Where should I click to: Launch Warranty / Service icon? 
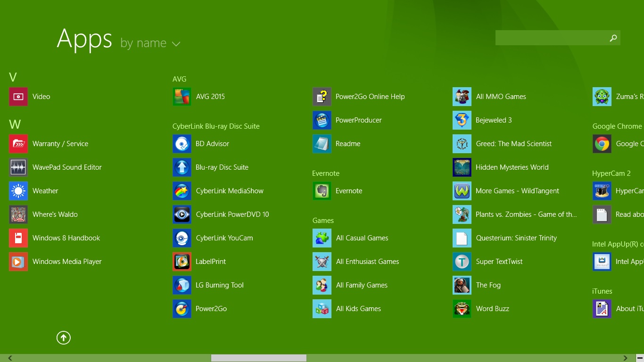18,144
